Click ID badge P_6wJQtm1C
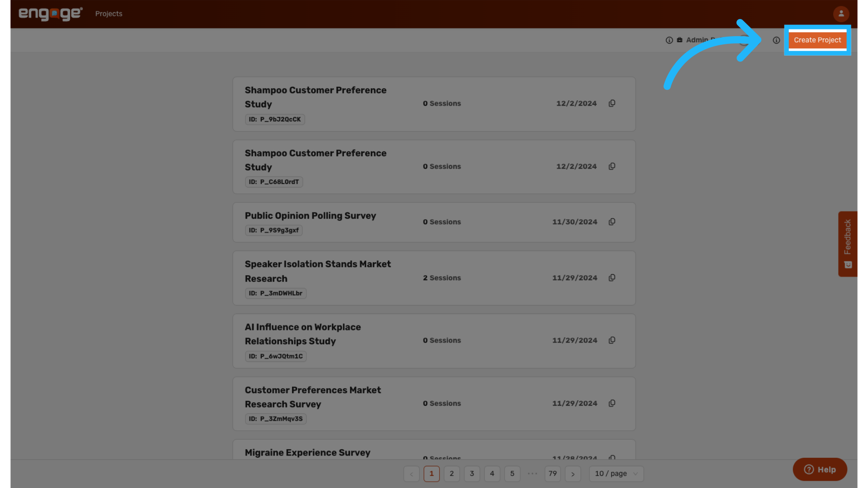 tap(276, 356)
